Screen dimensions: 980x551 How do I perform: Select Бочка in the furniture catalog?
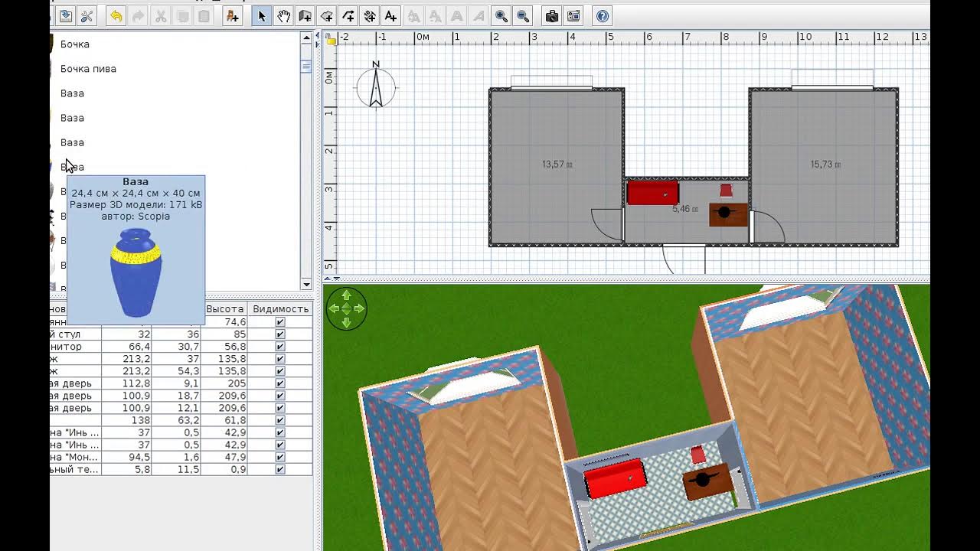coord(75,44)
